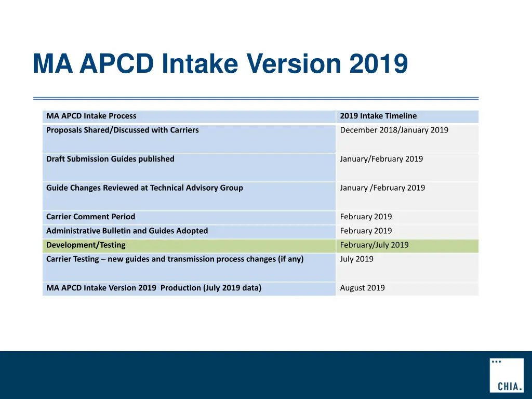
Task: Click the green February/July 2019 cell
Action: (x=374, y=245)
